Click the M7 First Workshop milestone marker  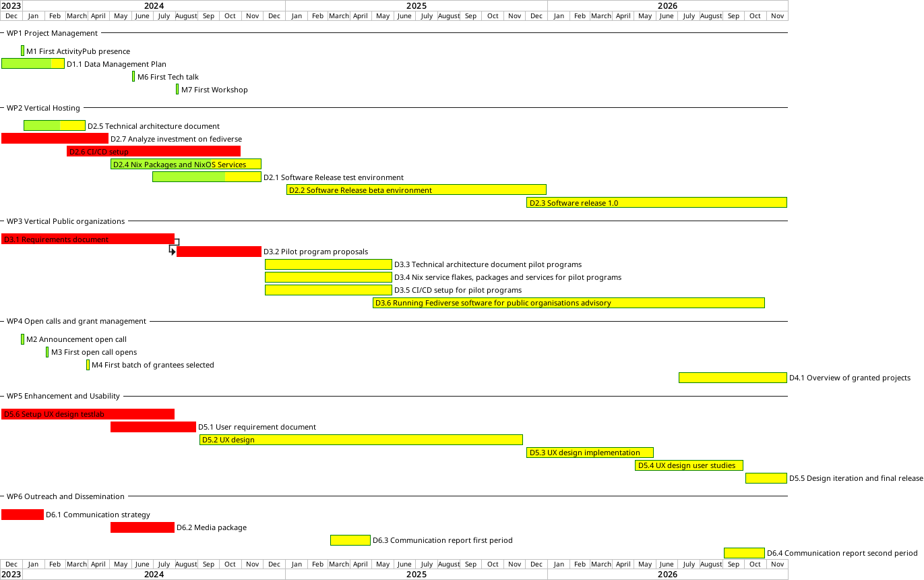177,89
